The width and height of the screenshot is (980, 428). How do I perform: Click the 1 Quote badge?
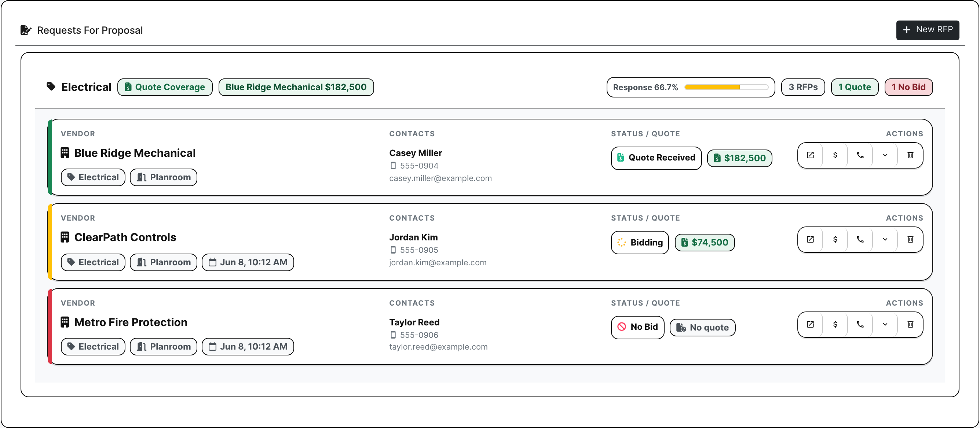click(x=855, y=87)
